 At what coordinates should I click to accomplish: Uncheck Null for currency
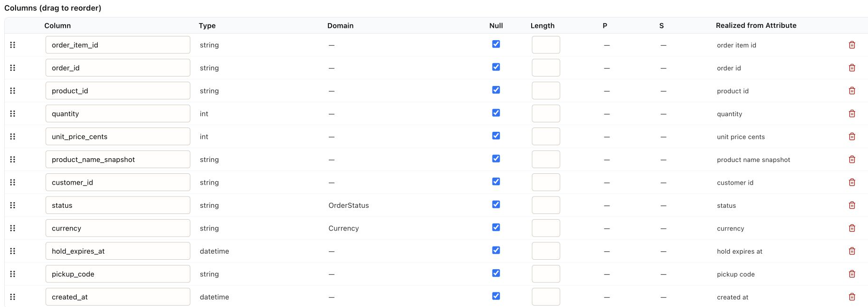point(496,227)
